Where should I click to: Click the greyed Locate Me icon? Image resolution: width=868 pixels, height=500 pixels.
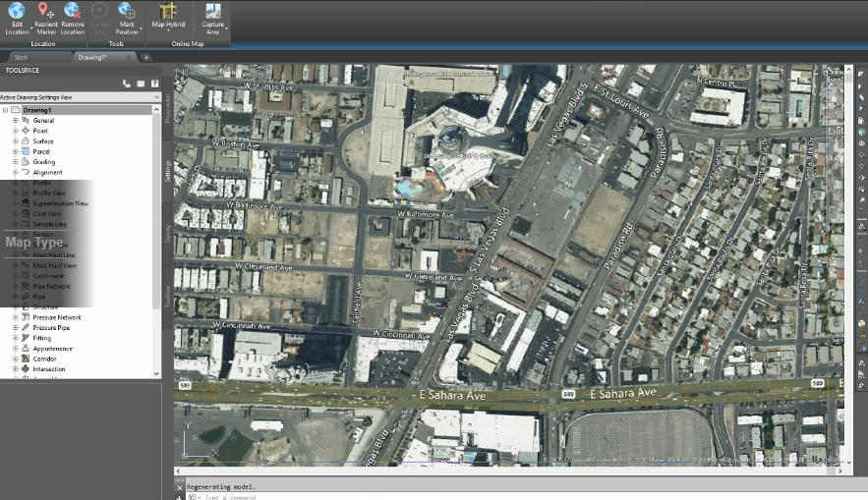(x=99, y=10)
